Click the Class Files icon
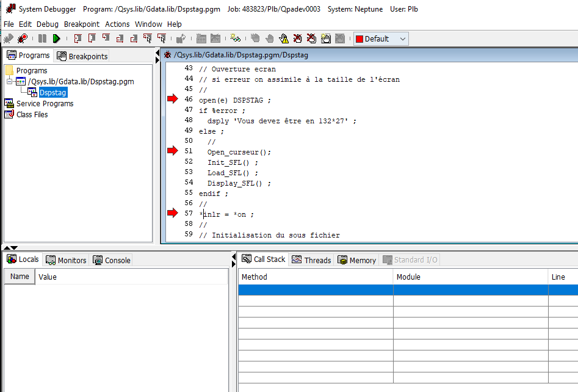 9,114
